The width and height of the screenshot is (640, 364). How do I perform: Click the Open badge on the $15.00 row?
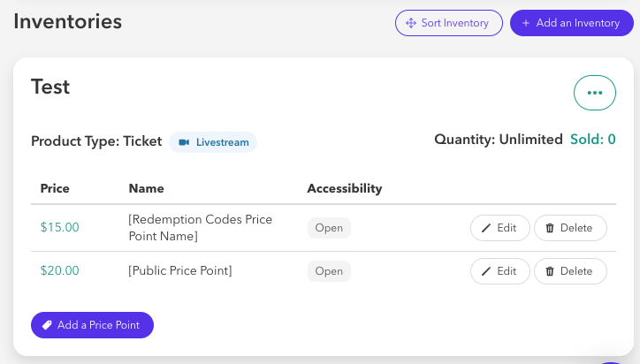329,228
